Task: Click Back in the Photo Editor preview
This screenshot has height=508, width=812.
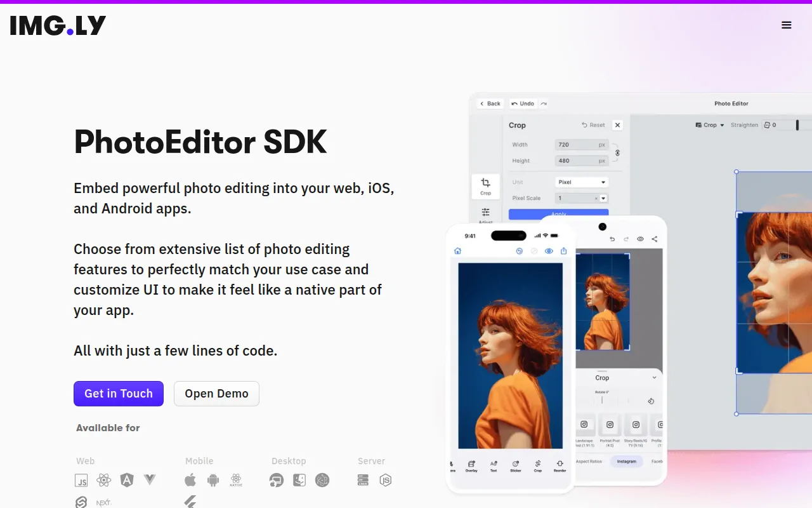Action: 490,104
